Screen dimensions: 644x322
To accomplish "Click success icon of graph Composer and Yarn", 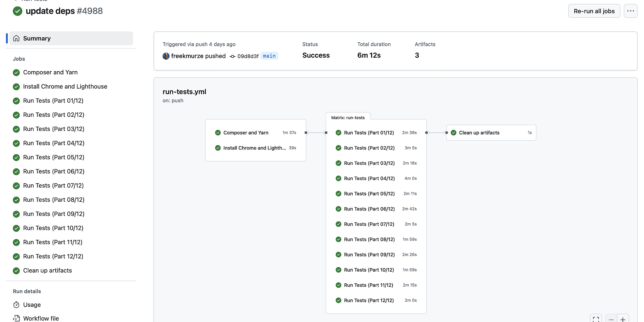I will pyautogui.click(x=218, y=133).
